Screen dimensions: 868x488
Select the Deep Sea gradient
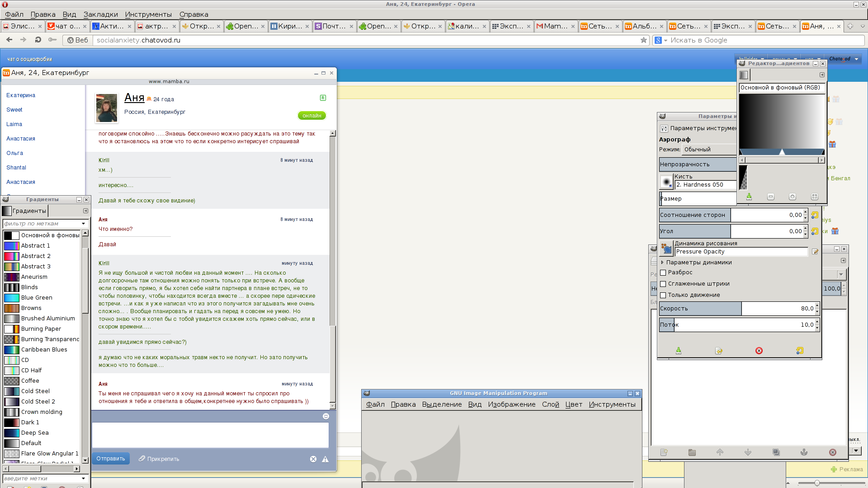[x=42, y=433]
